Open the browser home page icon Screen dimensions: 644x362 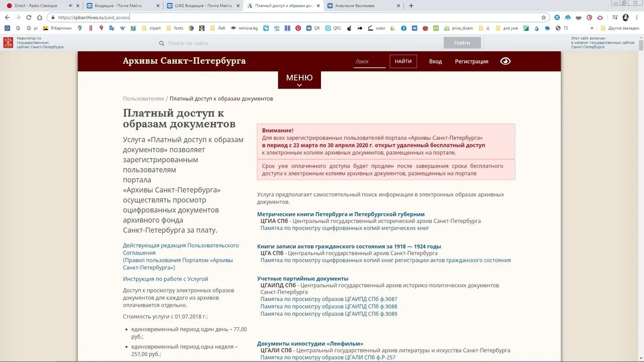[39, 17]
